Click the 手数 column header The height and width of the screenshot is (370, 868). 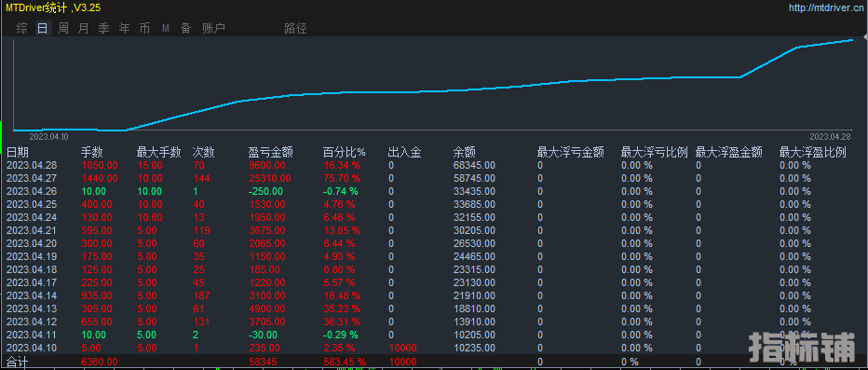tap(92, 152)
